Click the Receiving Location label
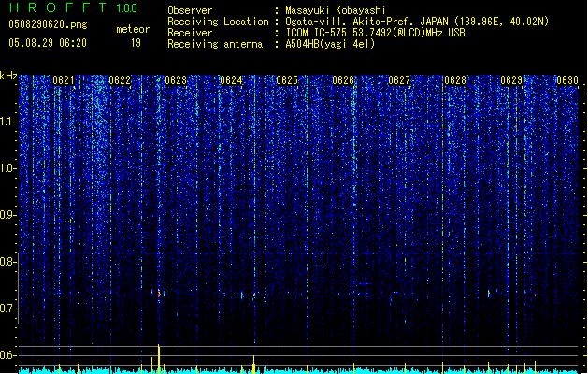The image size is (588, 374). coord(218,22)
